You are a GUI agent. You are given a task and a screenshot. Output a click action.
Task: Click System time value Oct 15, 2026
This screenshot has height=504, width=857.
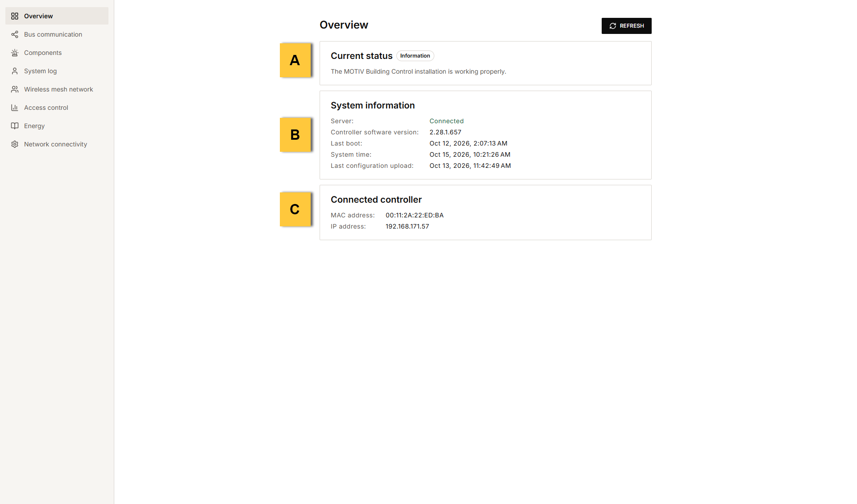(x=470, y=154)
